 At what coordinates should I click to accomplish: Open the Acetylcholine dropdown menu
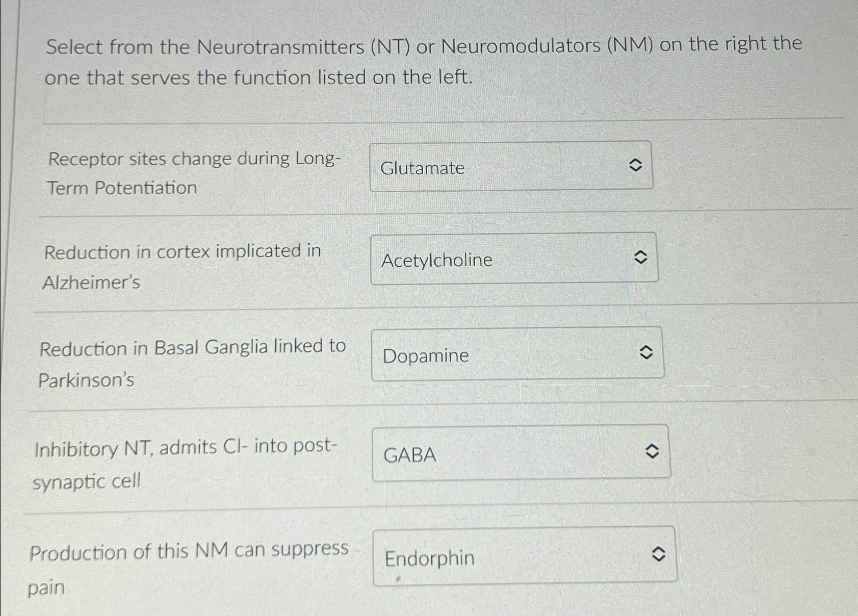click(515, 259)
